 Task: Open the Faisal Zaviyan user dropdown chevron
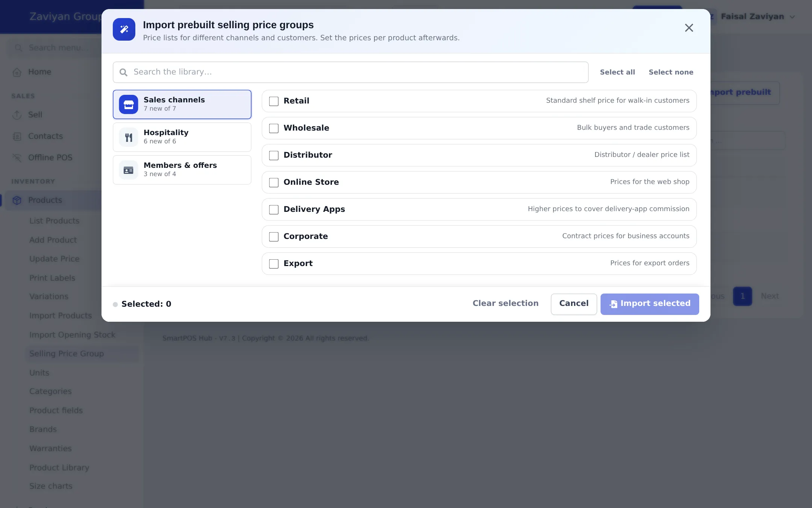click(792, 17)
